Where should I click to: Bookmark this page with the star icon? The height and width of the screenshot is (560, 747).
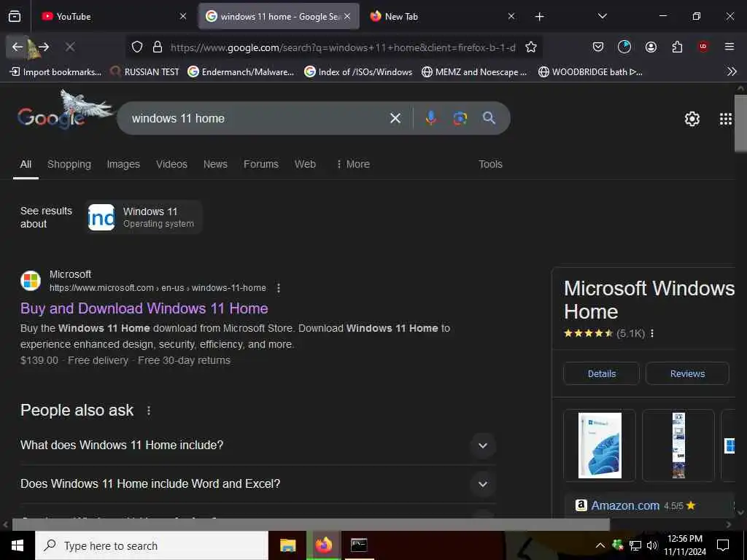pyautogui.click(x=531, y=47)
